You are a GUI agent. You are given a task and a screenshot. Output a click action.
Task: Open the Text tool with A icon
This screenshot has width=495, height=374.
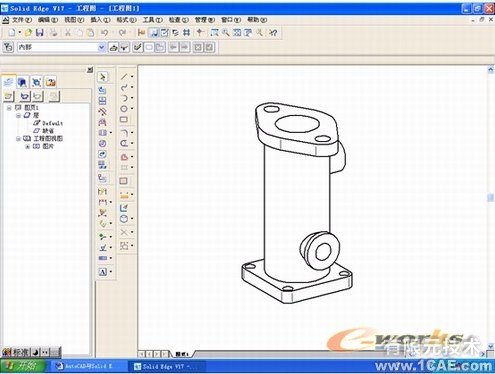(x=103, y=272)
